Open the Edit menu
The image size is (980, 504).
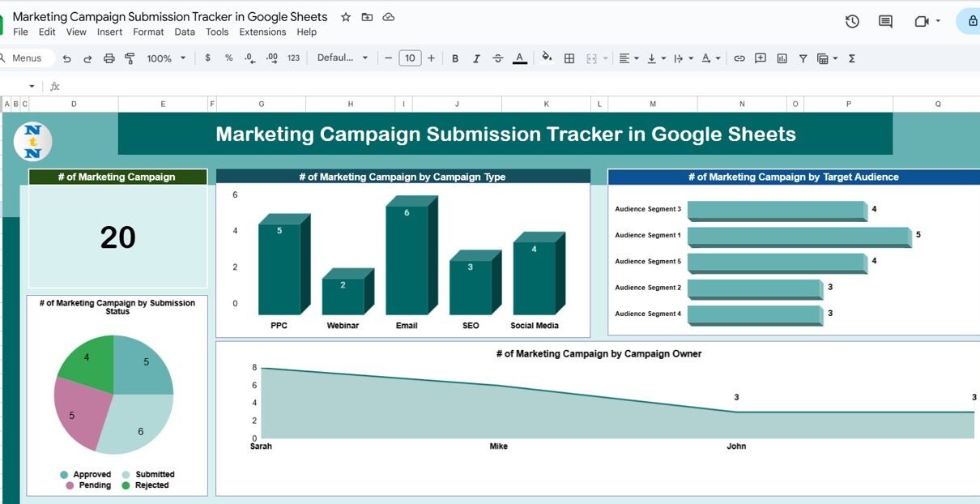[47, 32]
